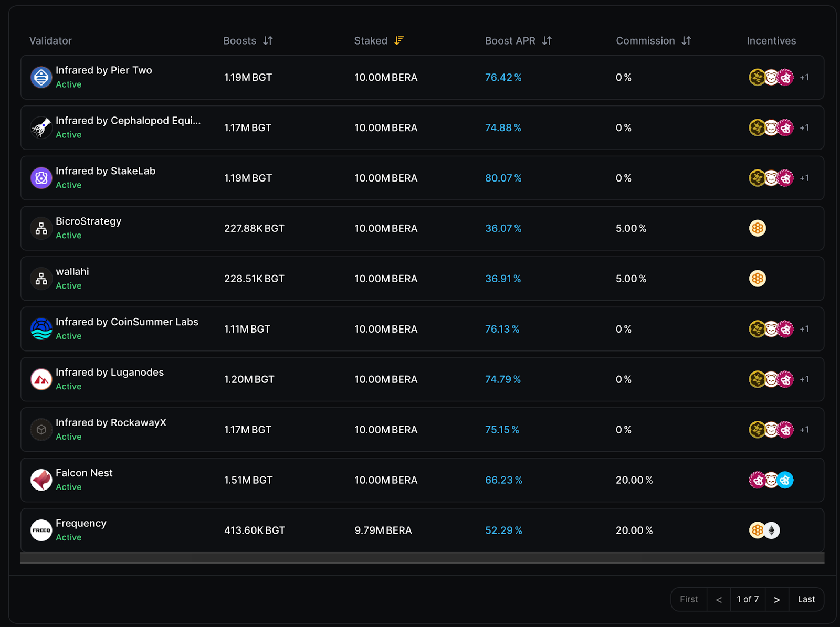840x627 pixels.
Task: Click the Validator column header
Action: (50, 40)
